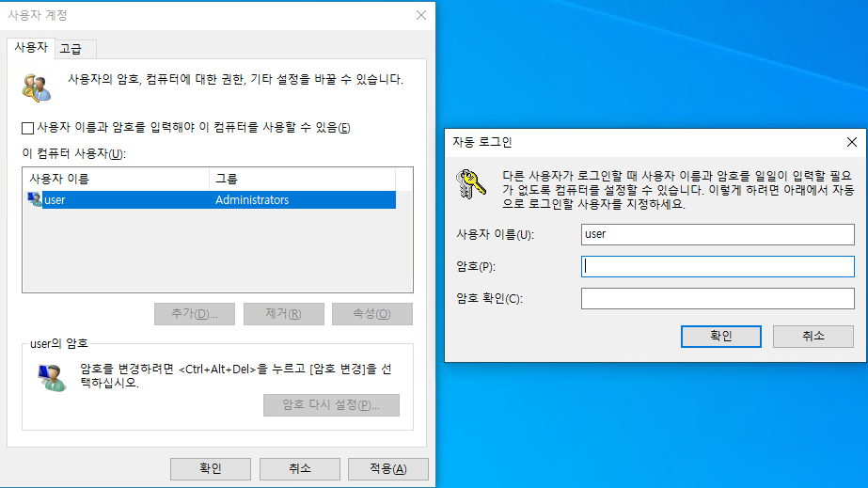Click the '그룹' column header
The image size is (868, 488).
click(302, 179)
